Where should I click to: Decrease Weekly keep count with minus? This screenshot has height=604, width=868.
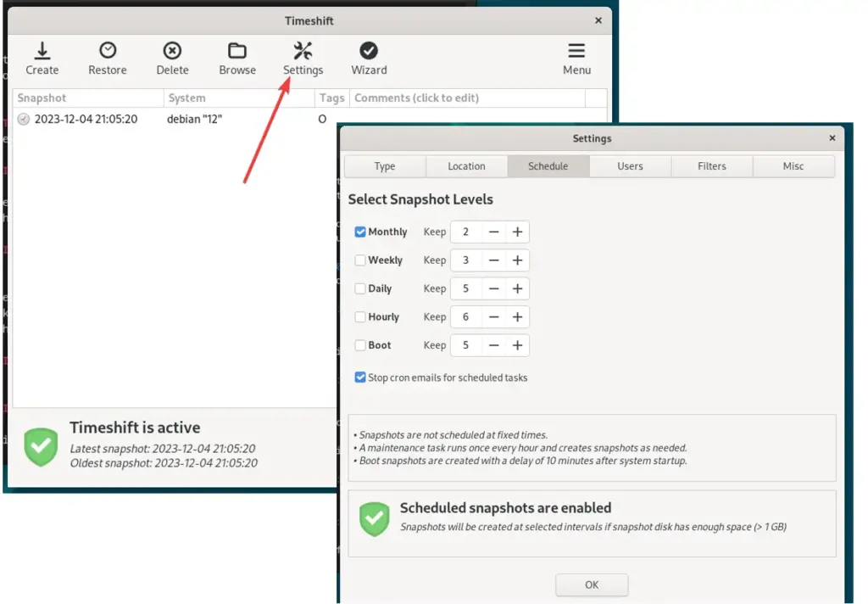pos(494,260)
